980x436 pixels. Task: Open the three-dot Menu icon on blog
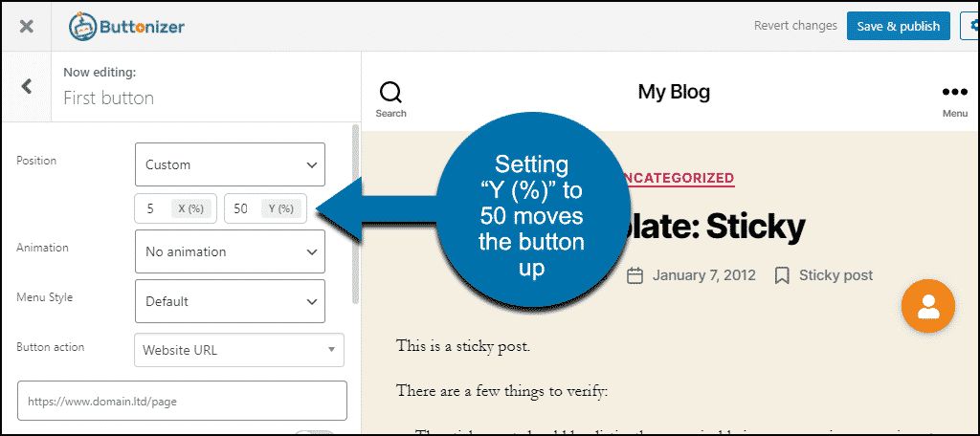(x=954, y=98)
